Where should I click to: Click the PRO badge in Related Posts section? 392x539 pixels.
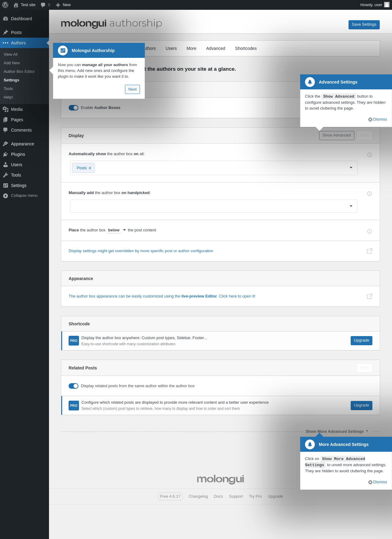click(74, 406)
